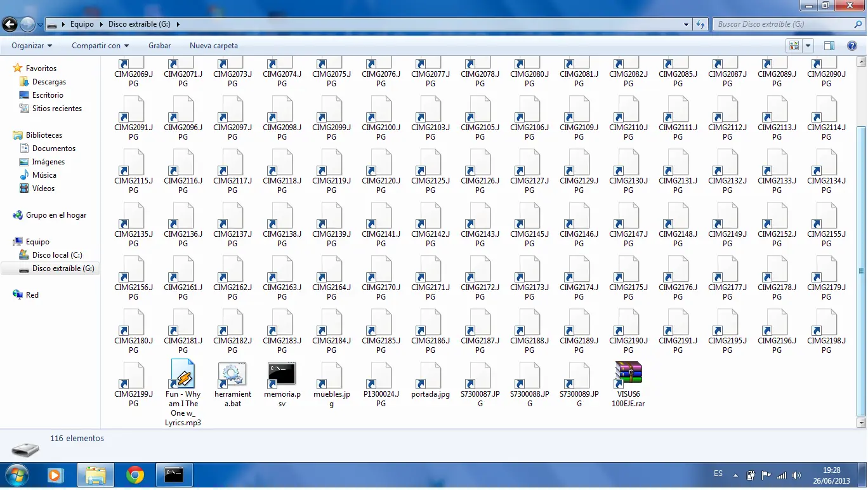The width and height of the screenshot is (868, 490).
Task: Select the S7300089.JPG file icon
Action: 579,374
